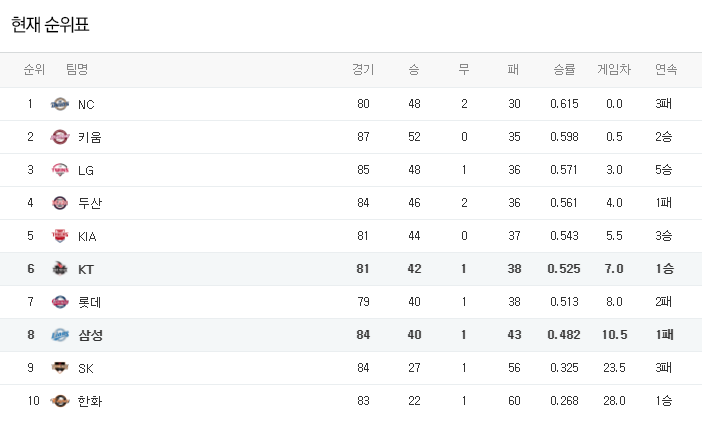Image resolution: width=702 pixels, height=432 pixels.
Task: Click the SK team logo icon
Action: click(x=60, y=368)
